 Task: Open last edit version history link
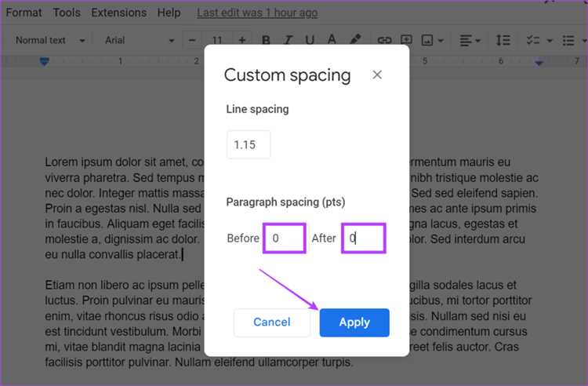[257, 13]
